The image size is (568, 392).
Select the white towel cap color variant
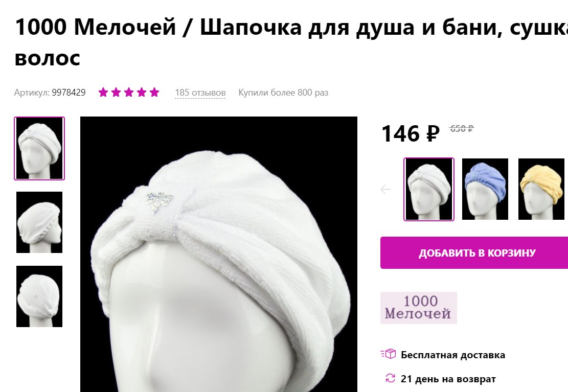coord(429,189)
